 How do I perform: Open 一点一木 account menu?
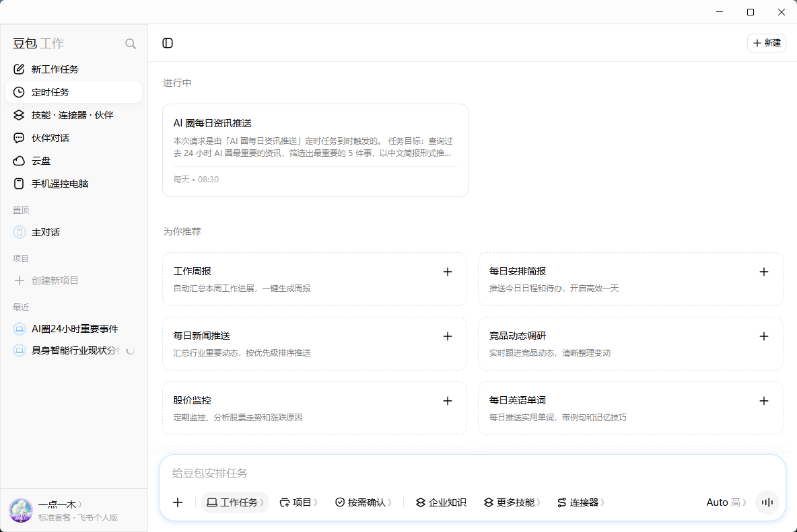click(x=60, y=504)
